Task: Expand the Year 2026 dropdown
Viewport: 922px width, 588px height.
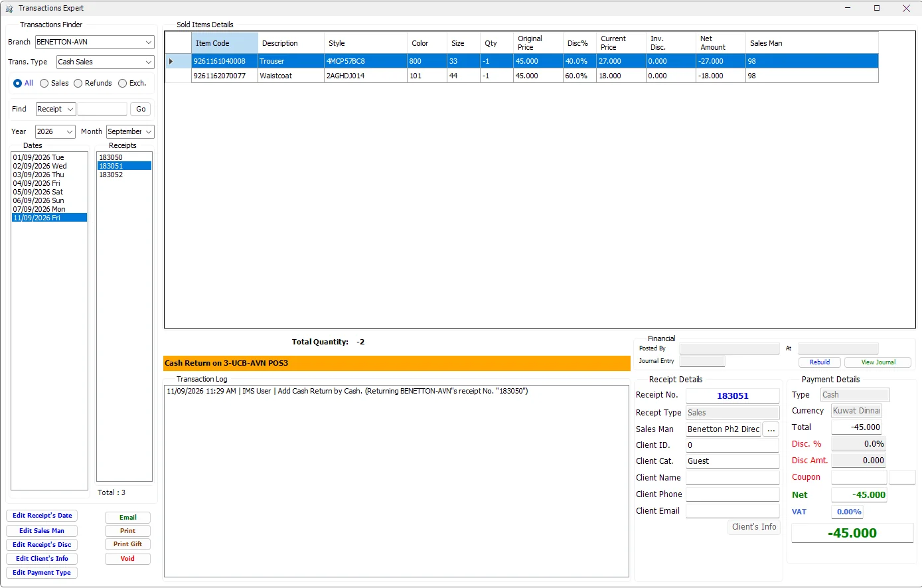Action: 55,132
